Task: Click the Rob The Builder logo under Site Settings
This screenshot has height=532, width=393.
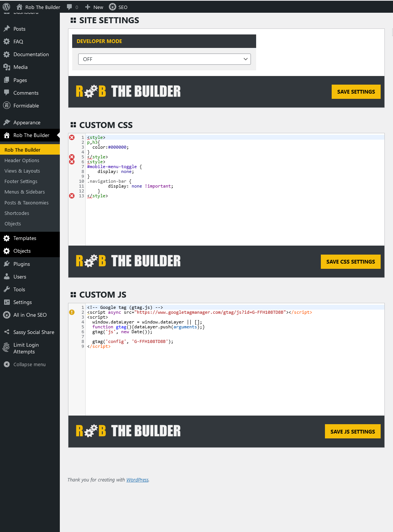Action: [128, 91]
